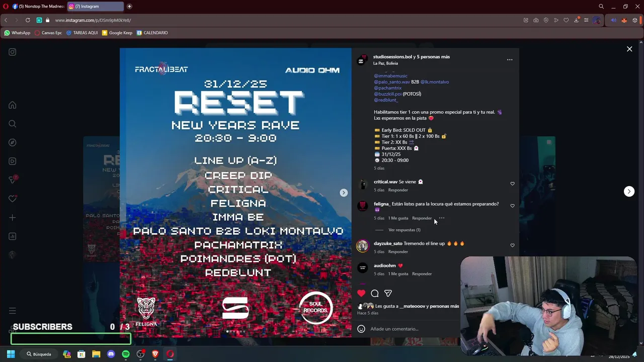Viewport: 644px width, 362px height.
Task: Click Responder under dayzuke_sato comment
Action: pyautogui.click(x=398, y=251)
